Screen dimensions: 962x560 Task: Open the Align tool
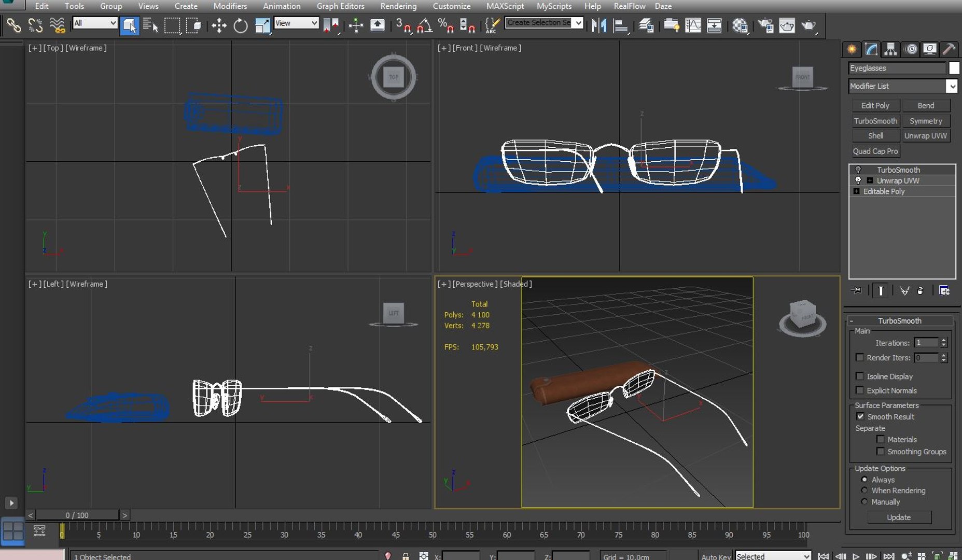coord(621,25)
